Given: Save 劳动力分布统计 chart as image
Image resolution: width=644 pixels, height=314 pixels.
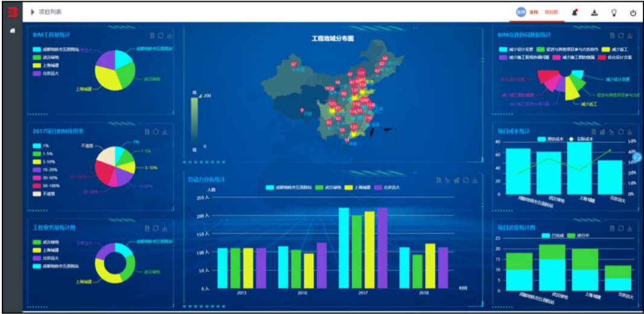Looking at the screenshot, I should [475, 180].
